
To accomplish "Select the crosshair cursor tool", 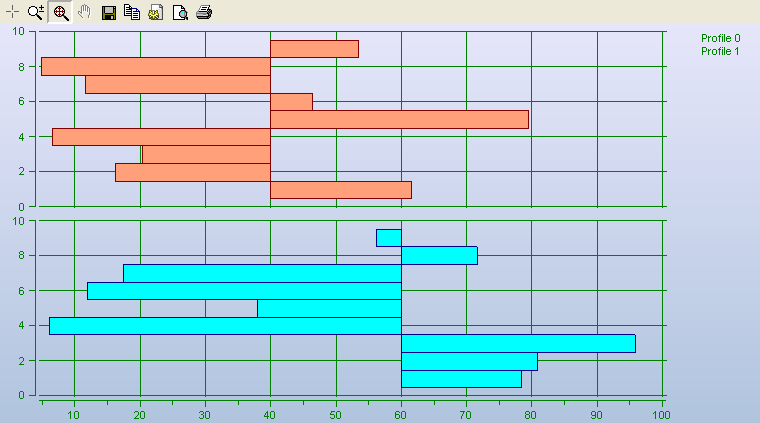I will [x=13, y=12].
